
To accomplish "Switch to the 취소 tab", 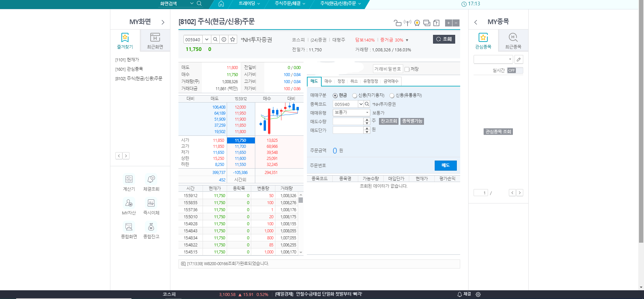I will point(354,81).
